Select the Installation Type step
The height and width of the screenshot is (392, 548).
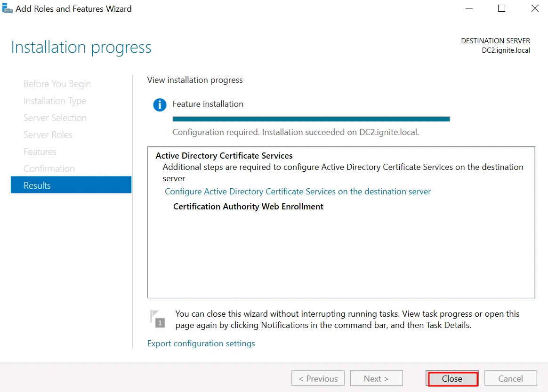(x=55, y=101)
